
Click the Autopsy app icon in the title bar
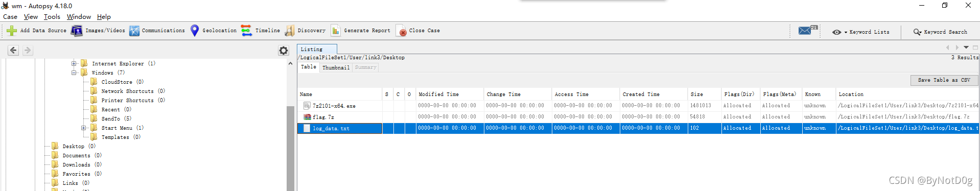pyautogui.click(x=5, y=6)
